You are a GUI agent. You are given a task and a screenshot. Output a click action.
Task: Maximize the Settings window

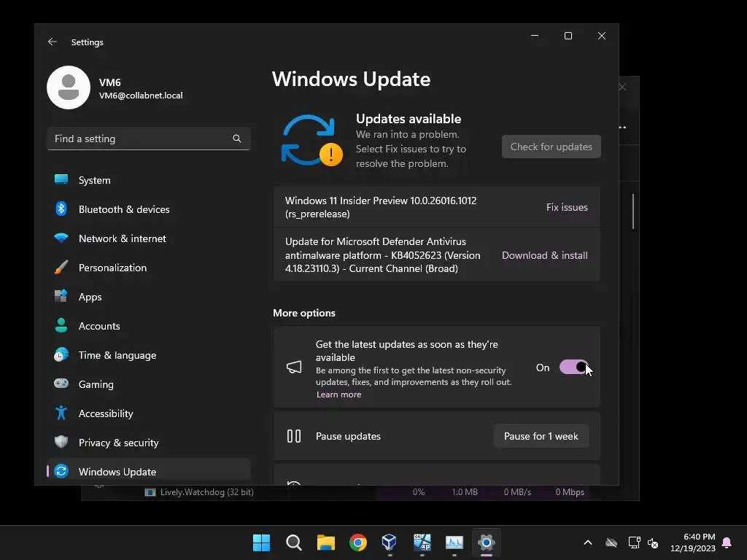coord(568,36)
